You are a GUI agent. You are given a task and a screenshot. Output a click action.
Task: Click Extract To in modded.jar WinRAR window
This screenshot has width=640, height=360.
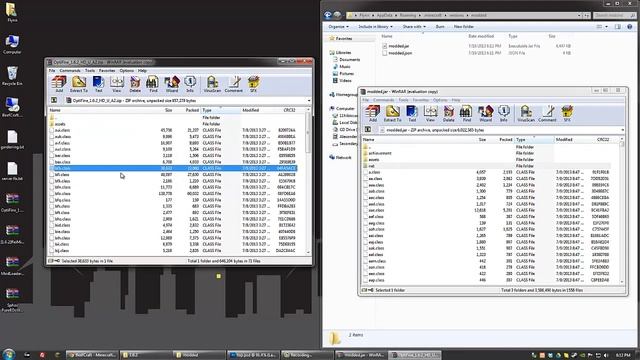coord(392,113)
